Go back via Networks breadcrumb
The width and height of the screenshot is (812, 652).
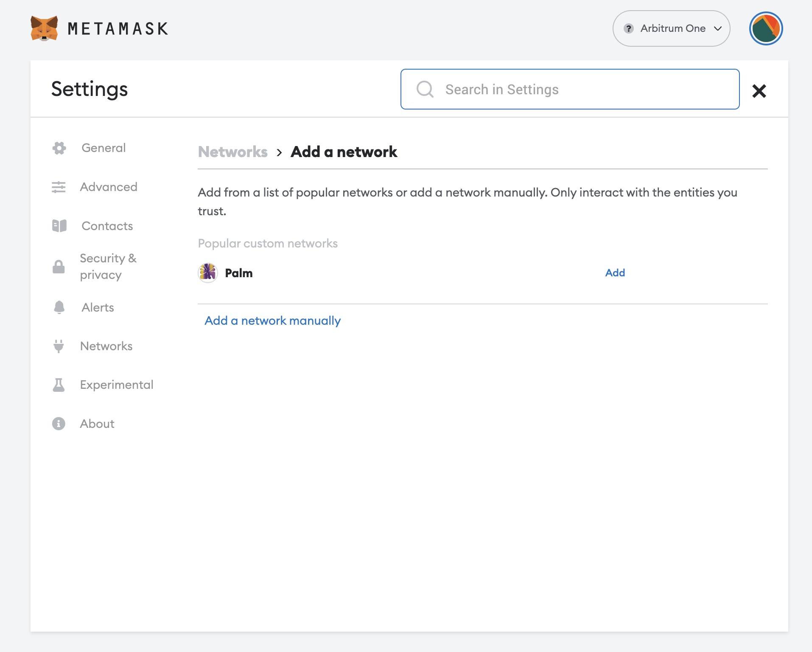[232, 152]
